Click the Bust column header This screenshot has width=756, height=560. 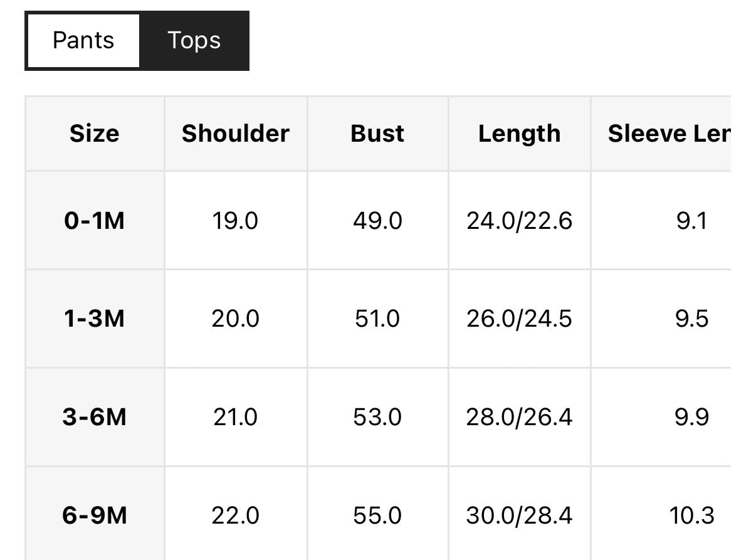[x=377, y=134]
